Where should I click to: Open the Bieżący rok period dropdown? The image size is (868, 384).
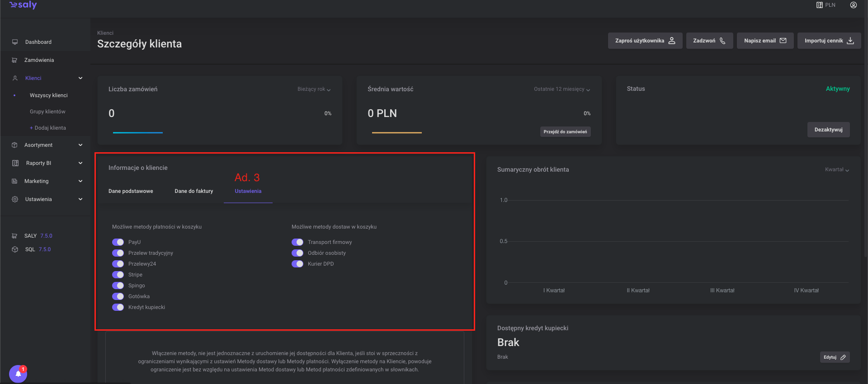point(314,89)
